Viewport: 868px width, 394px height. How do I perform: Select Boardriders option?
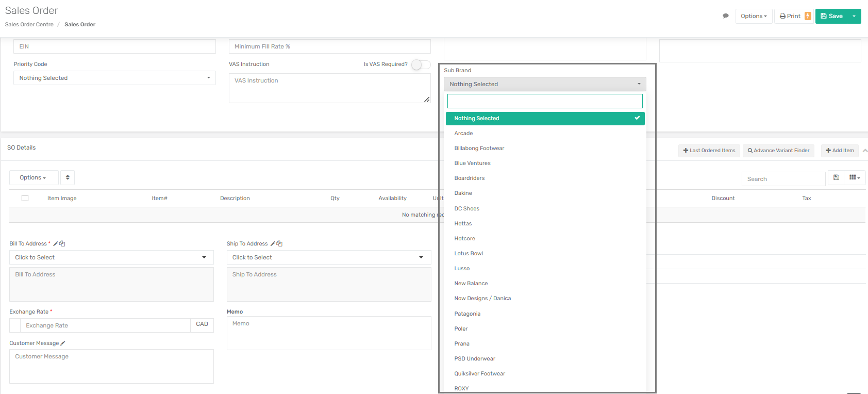470,178
